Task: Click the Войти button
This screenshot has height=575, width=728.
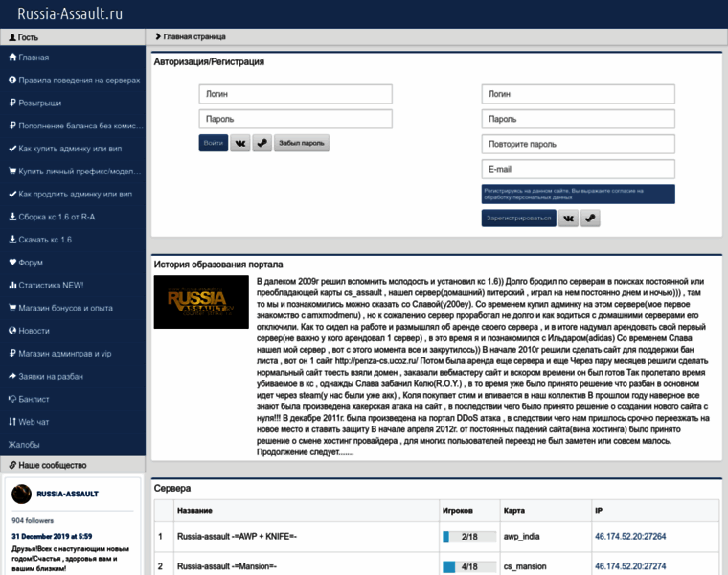Action: pos(214,143)
